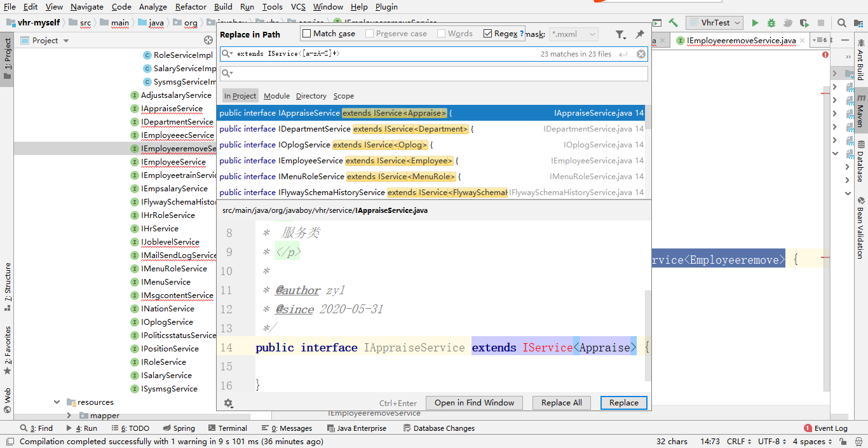The height and width of the screenshot is (448, 868).
Task: Close the IEmployeeremoveService.java editor tab
Action: (x=802, y=41)
